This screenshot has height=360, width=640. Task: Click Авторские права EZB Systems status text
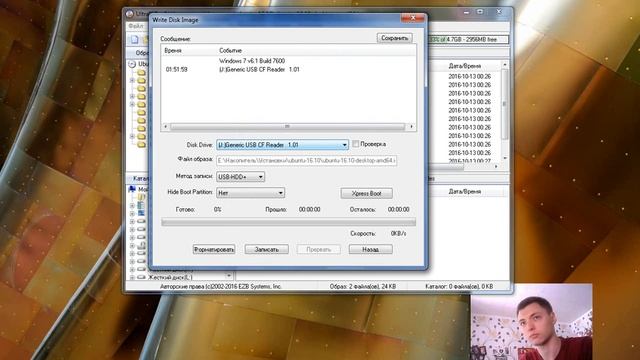[220, 287]
